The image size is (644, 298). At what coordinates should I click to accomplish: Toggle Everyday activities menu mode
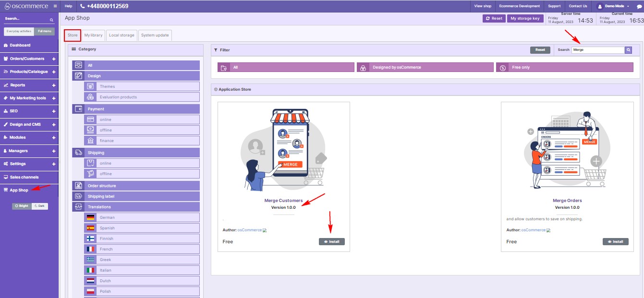(x=19, y=31)
